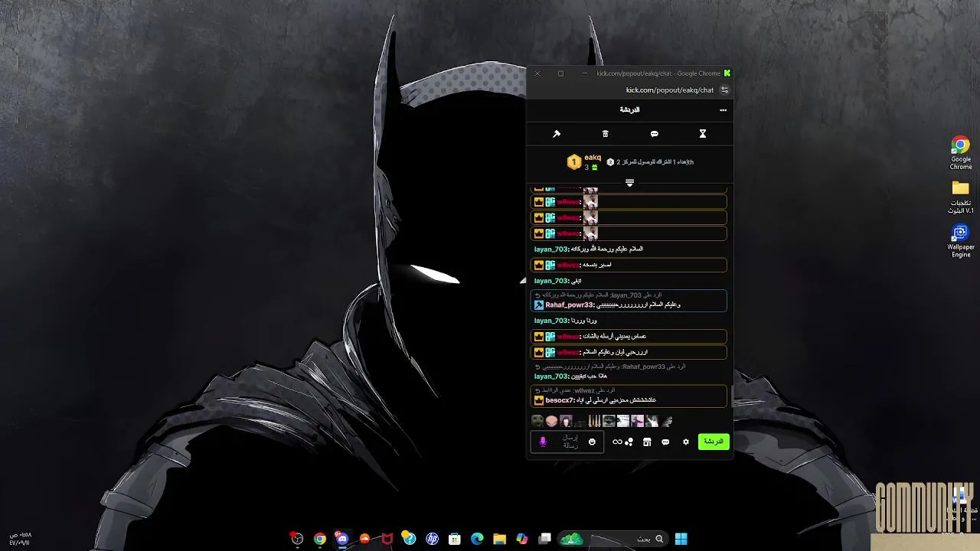Open the chat bubble mode icon
980x551 pixels.
coord(654,134)
